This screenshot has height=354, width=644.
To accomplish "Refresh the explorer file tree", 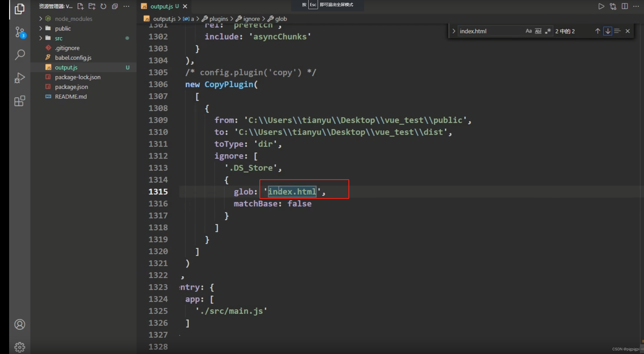I will click(x=103, y=6).
